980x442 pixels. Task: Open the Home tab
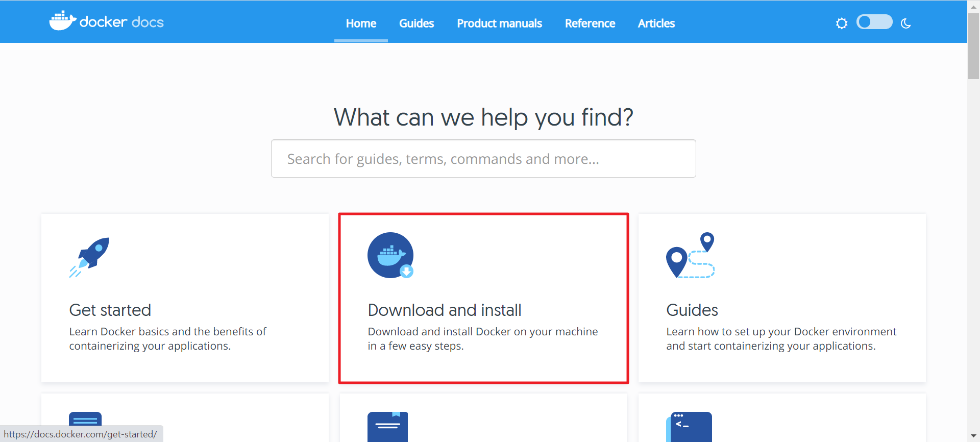(361, 23)
